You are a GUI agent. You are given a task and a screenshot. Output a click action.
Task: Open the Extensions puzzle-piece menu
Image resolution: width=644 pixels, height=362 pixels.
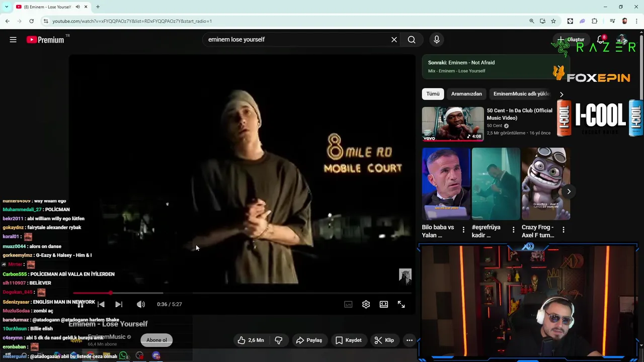594,21
